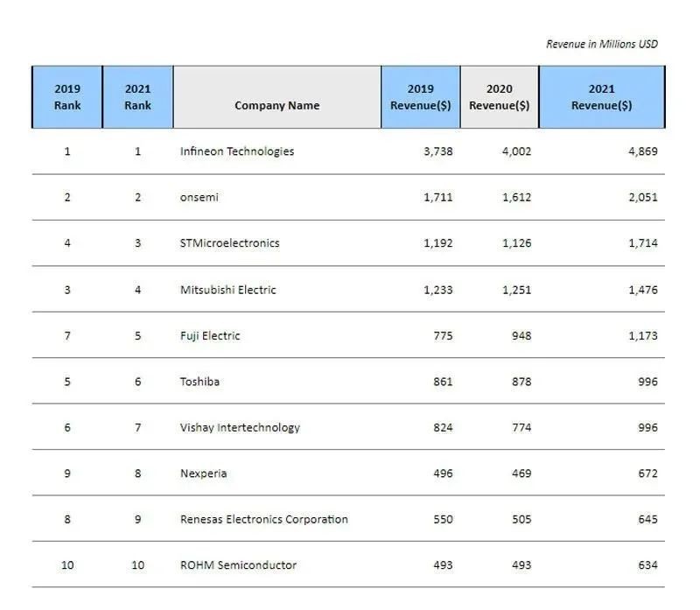Click the 2020 Revenue($) header
The height and width of the screenshot is (610, 700).
coord(499,97)
